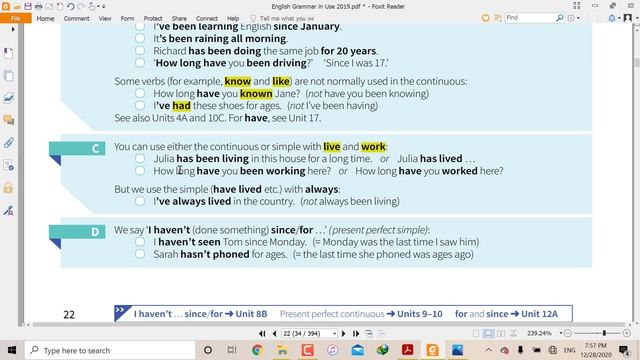Tick circle beside 'How long have you known Jane'
Image resolution: width=640 pixels, height=360 pixels.
(x=140, y=93)
